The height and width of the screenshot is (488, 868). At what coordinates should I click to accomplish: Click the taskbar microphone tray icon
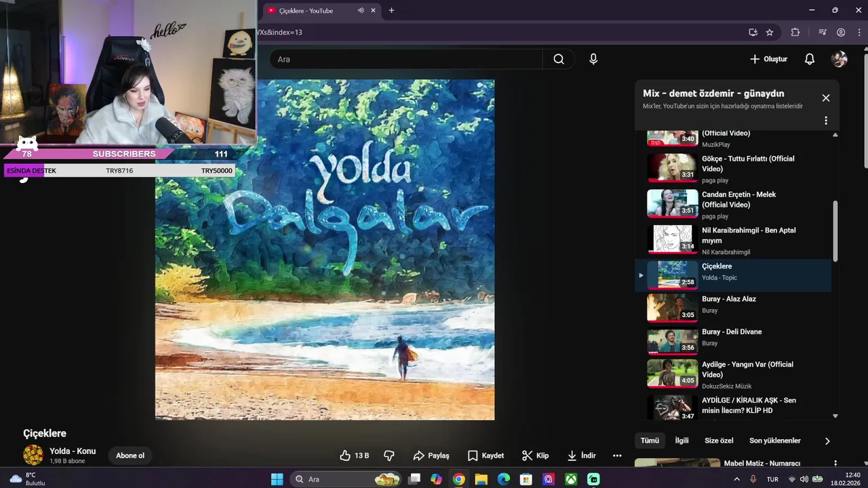point(753,479)
